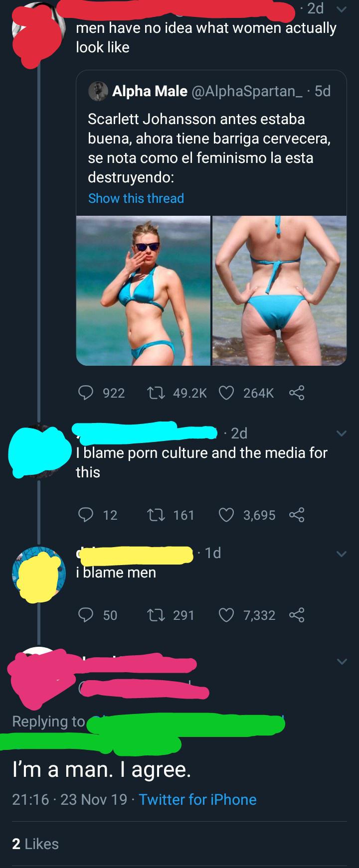
Task: Reply to Alpha Male's tweet
Action: tap(85, 392)
